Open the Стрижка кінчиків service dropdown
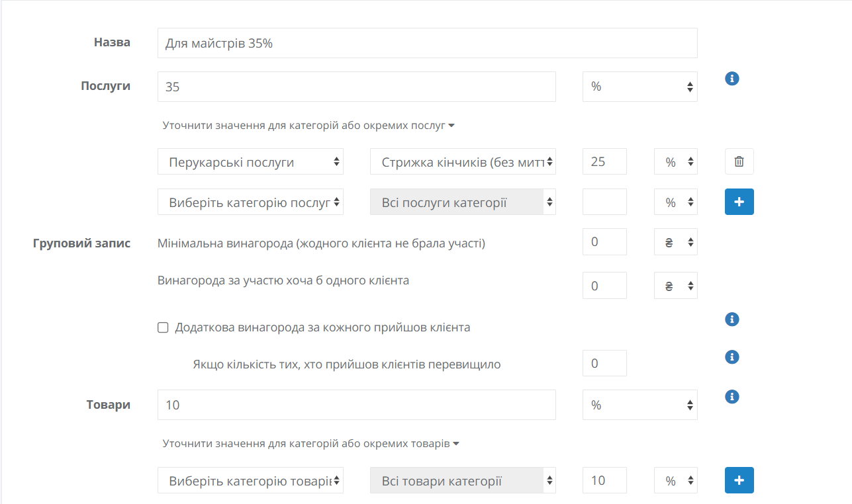Image resolution: width=852 pixels, height=504 pixels. pyautogui.click(x=462, y=162)
